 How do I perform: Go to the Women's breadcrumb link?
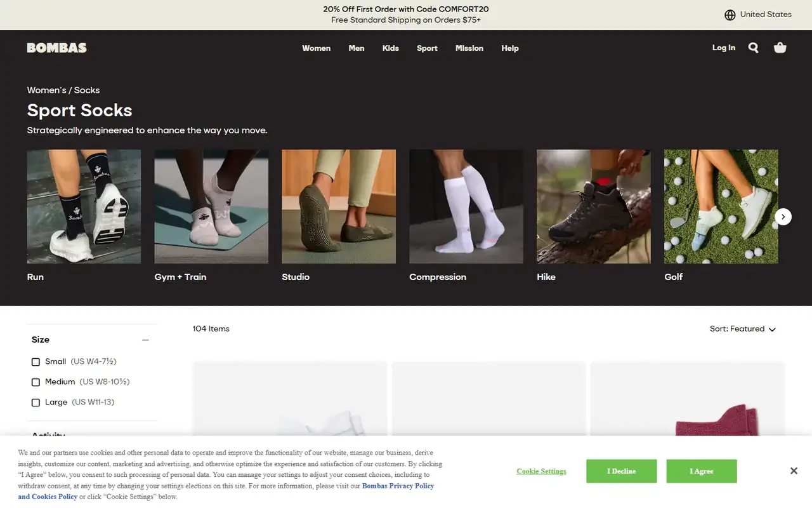point(46,90)
